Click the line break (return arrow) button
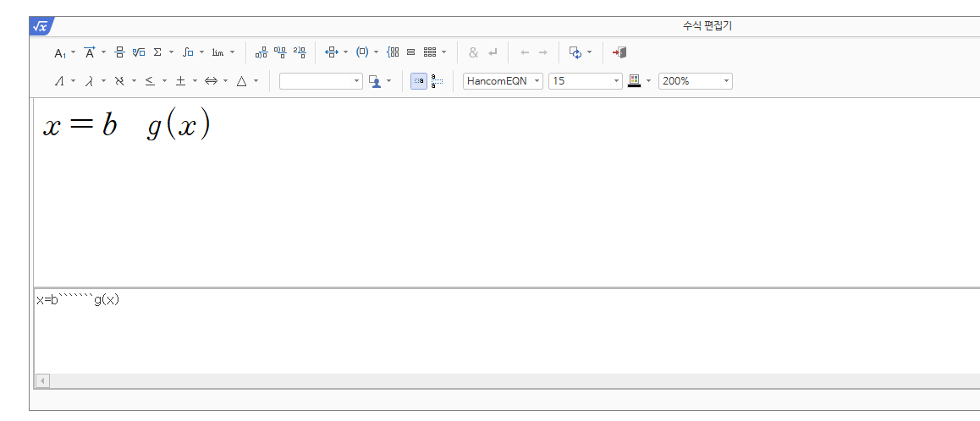The image size is (980, 421). tap(493, 52)
